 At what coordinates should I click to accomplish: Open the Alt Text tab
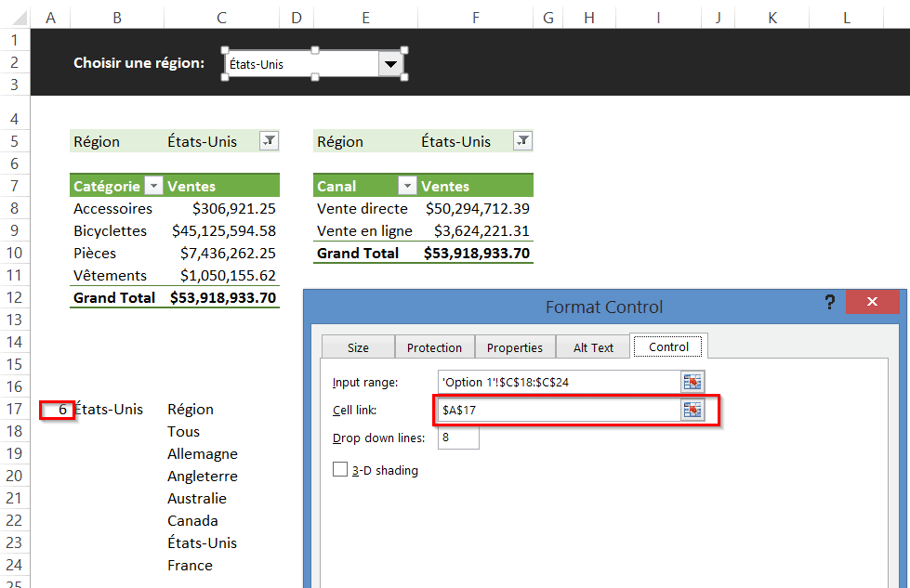[x=593, y=347]
